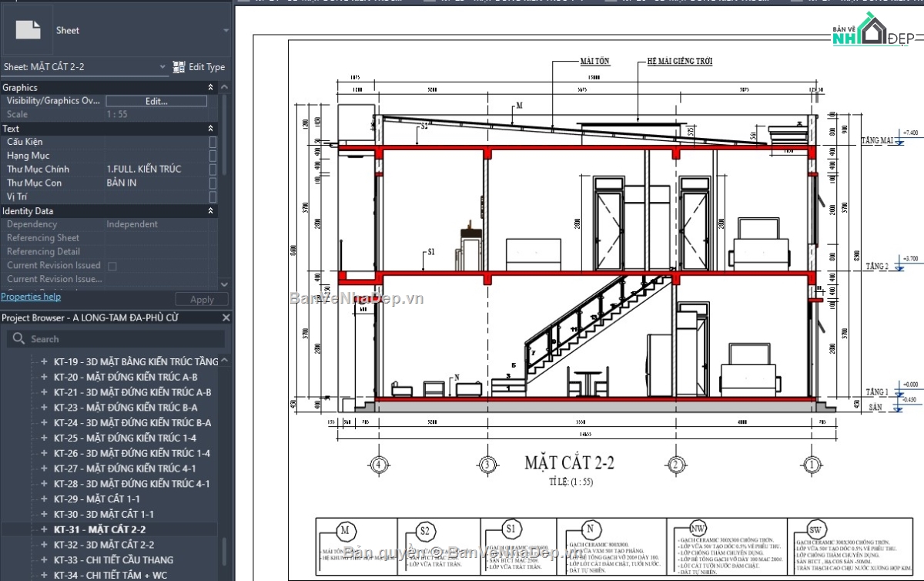Click Properties scrollbar down arrow
The image size is (924, 581).
[x=225, y=285]
